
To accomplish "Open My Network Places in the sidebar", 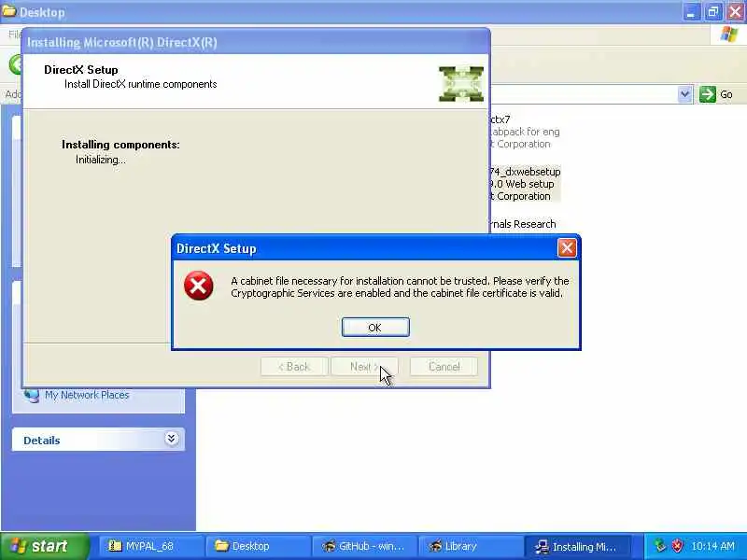I will point(87,395).
